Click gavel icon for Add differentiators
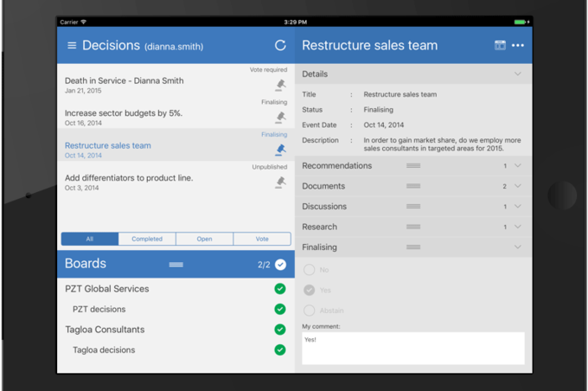Viewport: 588px width, 391px height. tap(280, 183)
